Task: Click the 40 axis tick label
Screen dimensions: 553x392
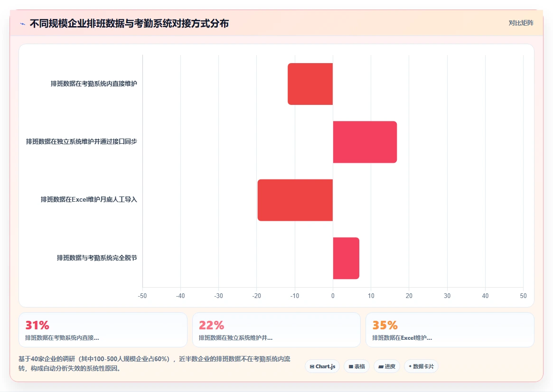Action: click(x=485, y=296)
